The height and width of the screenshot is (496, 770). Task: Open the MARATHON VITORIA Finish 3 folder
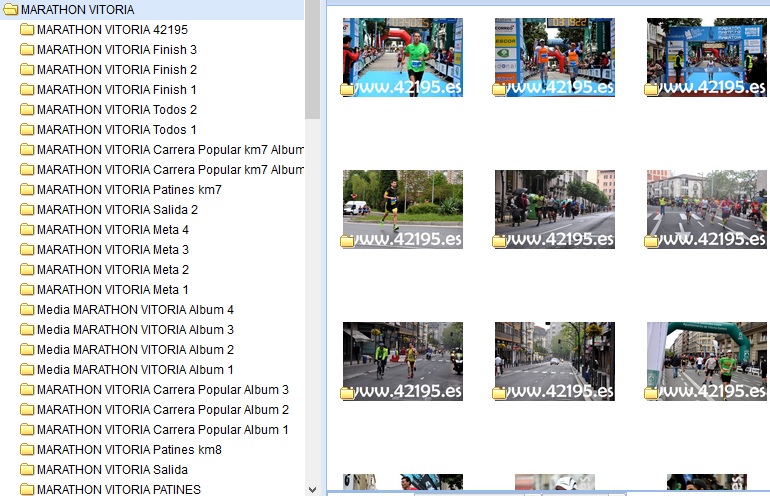116,50
